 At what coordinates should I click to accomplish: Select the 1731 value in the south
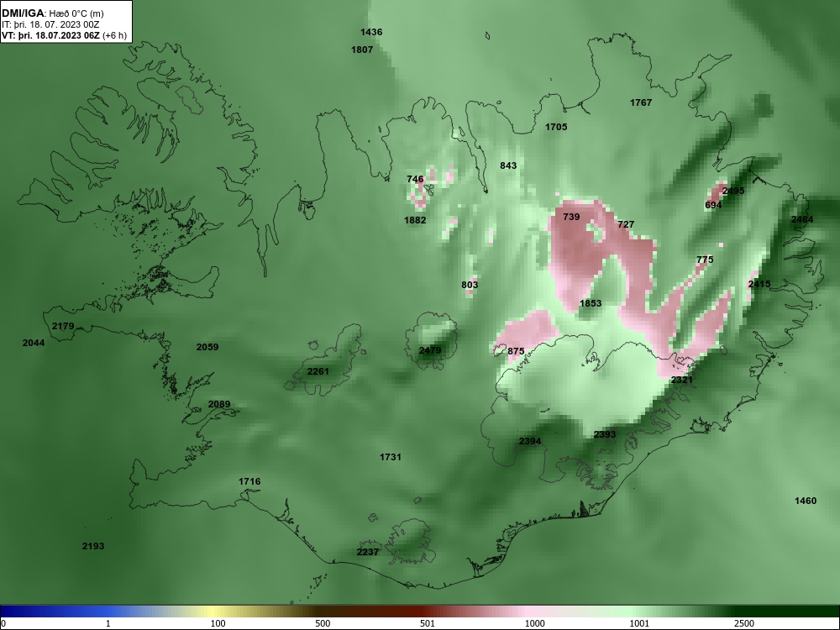(x=391, y=457)
